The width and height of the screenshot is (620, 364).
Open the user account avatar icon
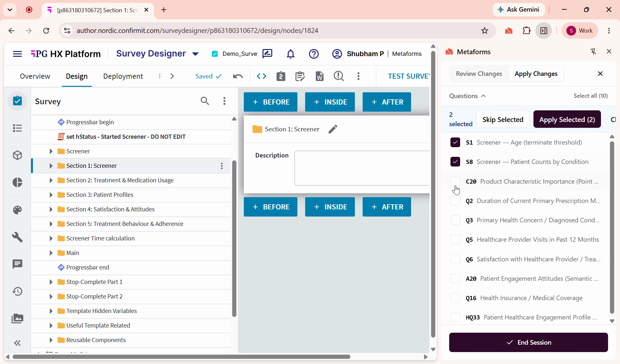[x=337, y=54]
